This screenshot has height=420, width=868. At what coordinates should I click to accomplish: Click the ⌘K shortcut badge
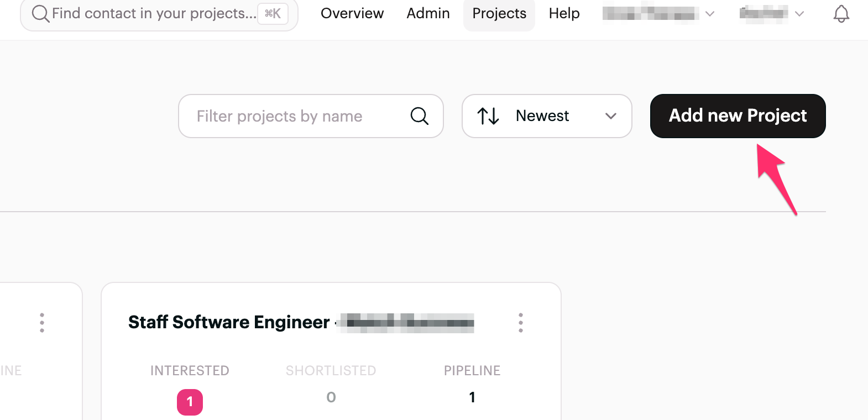pyautogui.click(x=273, y=13)
